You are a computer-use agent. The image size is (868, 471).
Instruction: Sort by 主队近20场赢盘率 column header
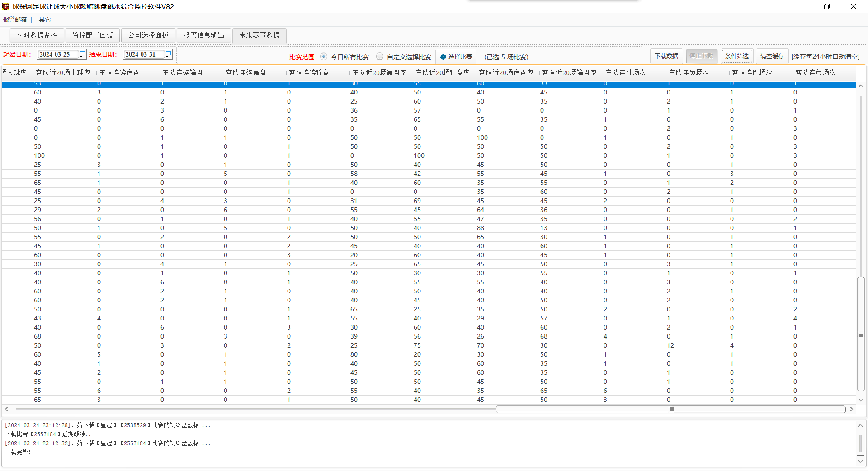pyautogui.click(x=381, y=72)
